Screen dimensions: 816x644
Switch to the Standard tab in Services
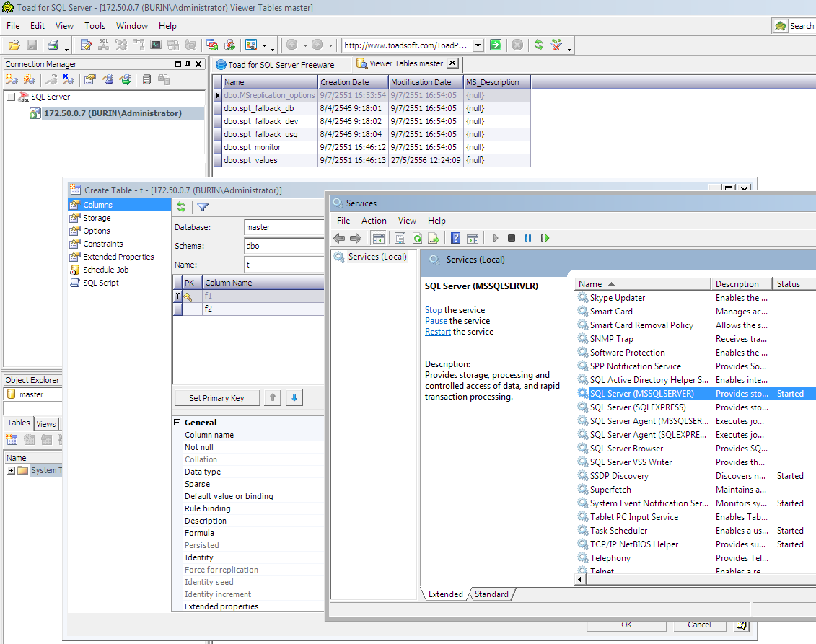491,594
